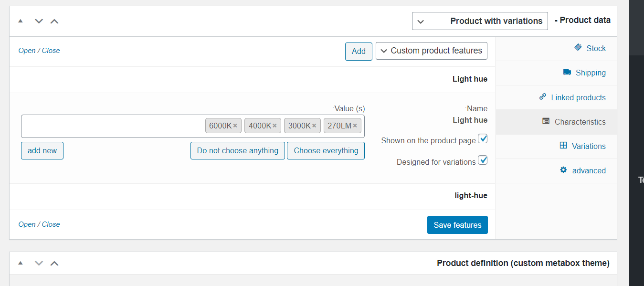644x286 pixels.
Task: Expand Custom product features dropdown
Action: (x=431, y=51)
